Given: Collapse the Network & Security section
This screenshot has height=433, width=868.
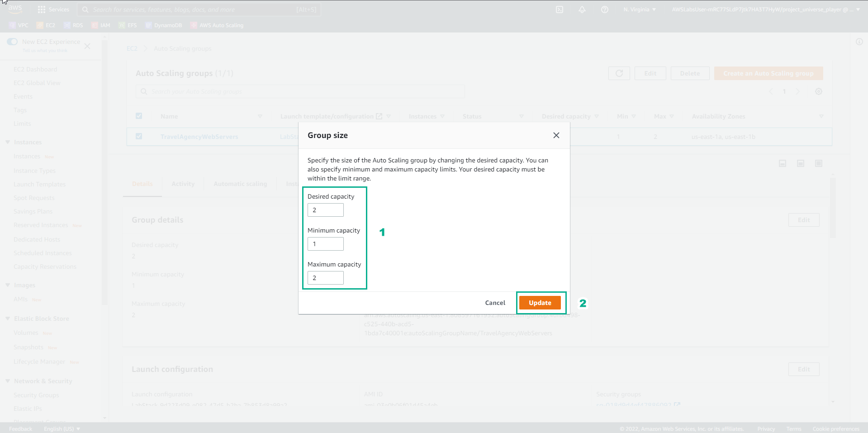Looking at the screenshot, I should pyautogui.click(x=8, y=381).
